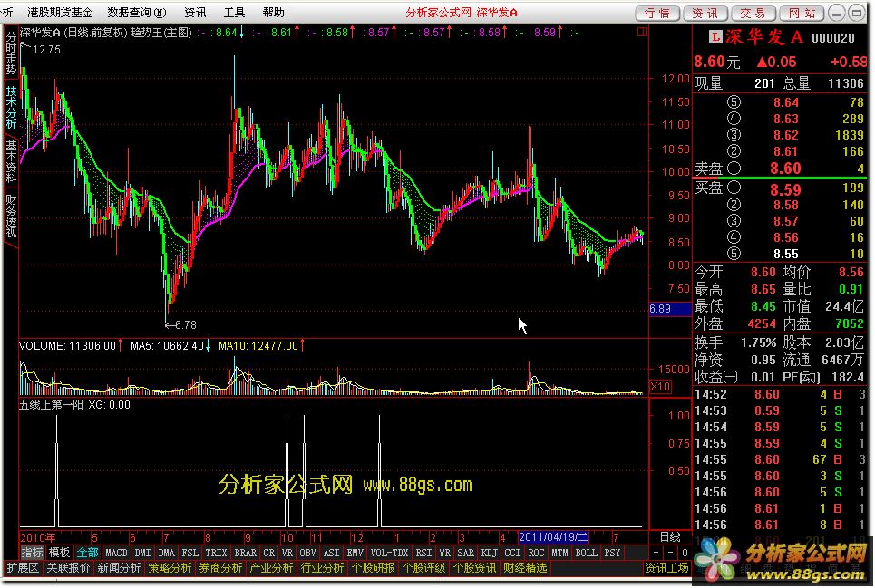The height and width of the screenshot is (588, 875).
Task: Click the 行情 button at top right
Action: [x=657, y=13]
